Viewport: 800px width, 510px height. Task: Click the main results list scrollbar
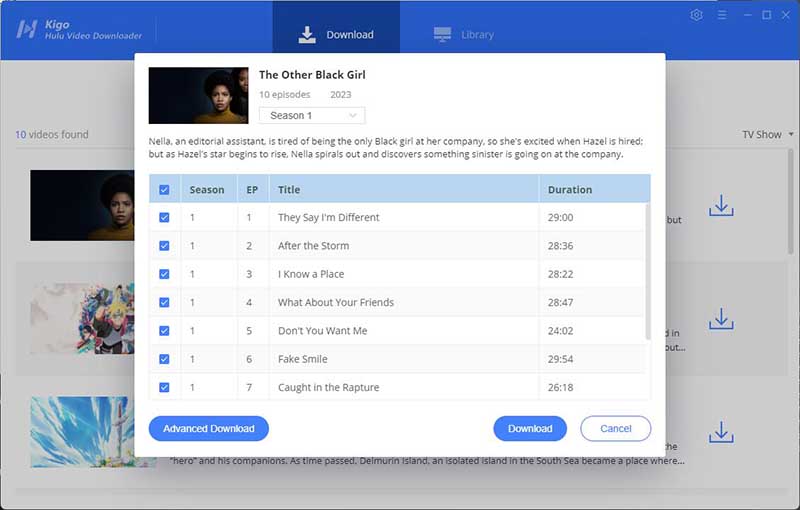pyautogui.click(x=790, y=201)
